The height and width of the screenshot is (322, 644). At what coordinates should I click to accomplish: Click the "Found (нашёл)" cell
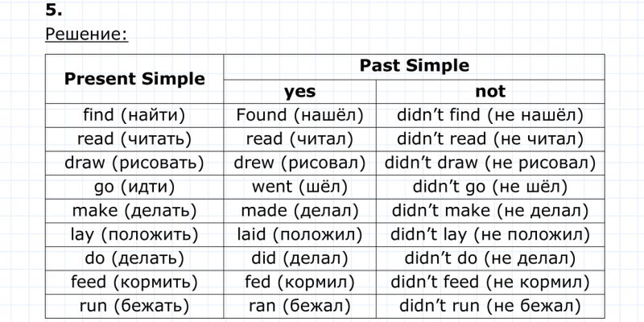[299, 115]
